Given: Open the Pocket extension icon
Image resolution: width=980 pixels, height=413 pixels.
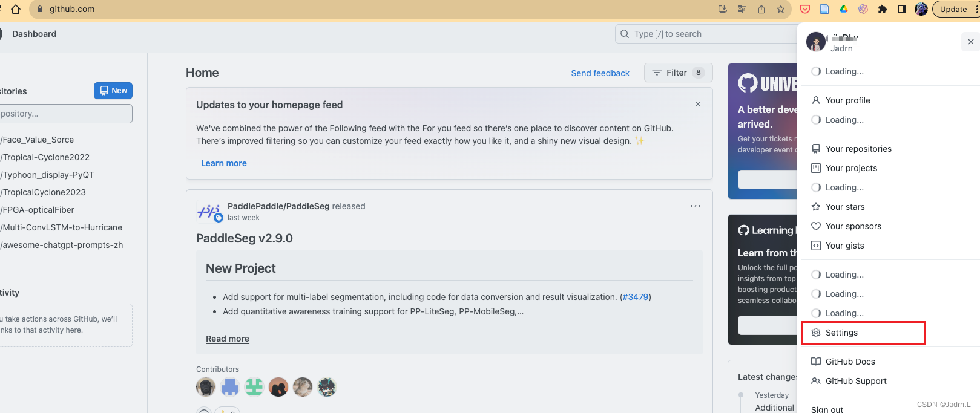Looking at the screenshot, I should point(805,9).
